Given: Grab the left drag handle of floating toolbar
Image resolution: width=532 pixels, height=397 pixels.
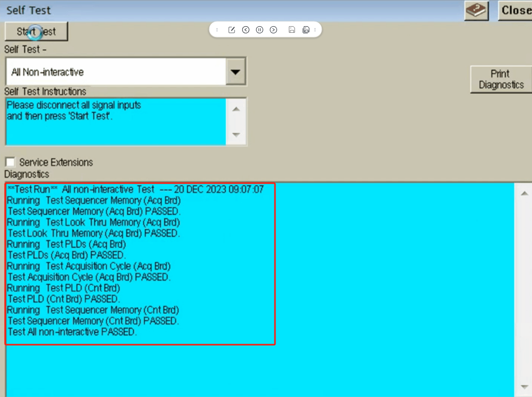Looking at the screenshot, I should coord(216,30).
